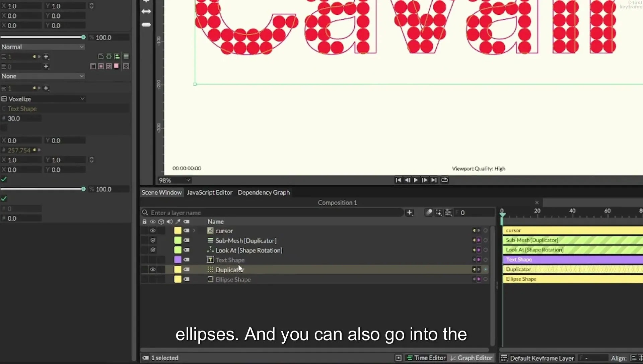Toggle the Look At [Shape Rotation] active check
Image resolution: width=643 pixels, height=364 pixels.
point(153,250)
